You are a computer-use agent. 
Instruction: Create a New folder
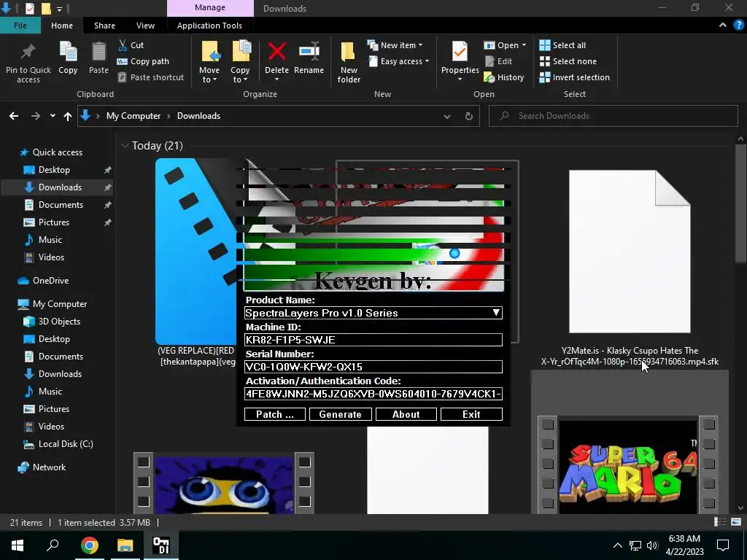tap(349, 62)
